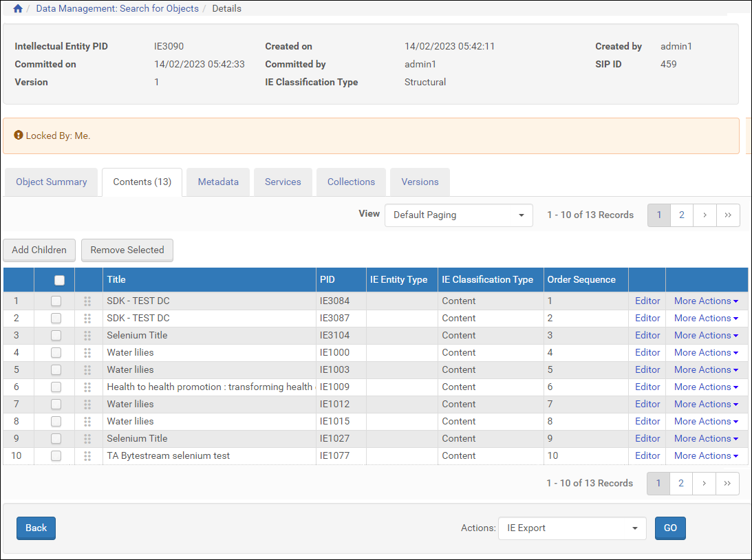The image size is (752, 560).
Task: Go to page 2 in bottom pagination
Action: [681, 483]
